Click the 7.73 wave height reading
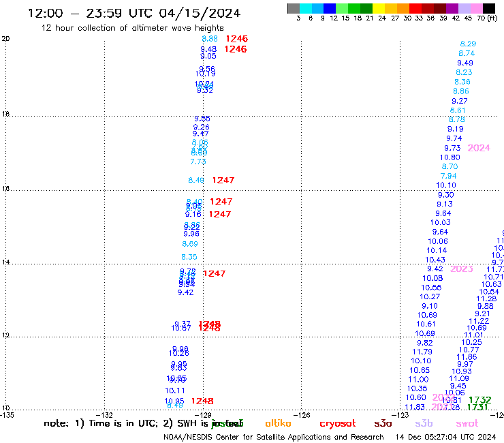This screenshot has width=504, height=443. (198, 162)
